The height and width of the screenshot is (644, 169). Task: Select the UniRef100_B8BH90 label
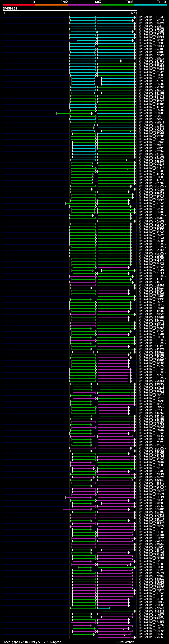pyautogui.click(x=152, y=64)
